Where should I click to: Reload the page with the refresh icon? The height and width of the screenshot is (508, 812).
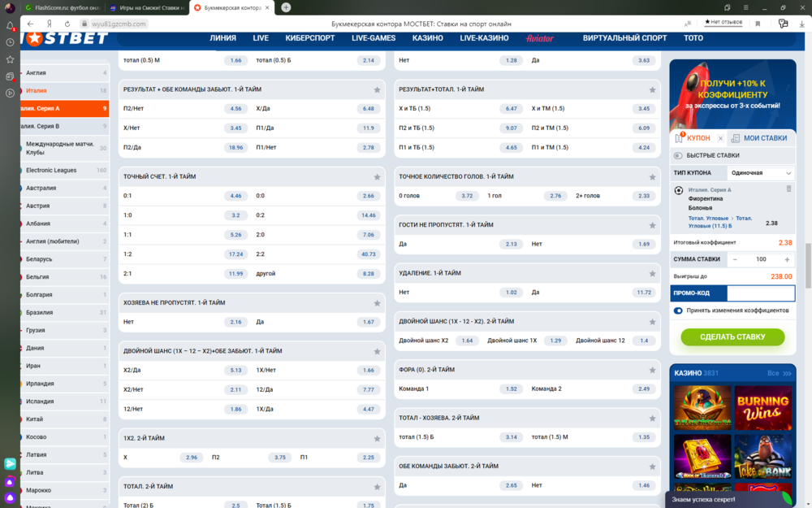67,24
